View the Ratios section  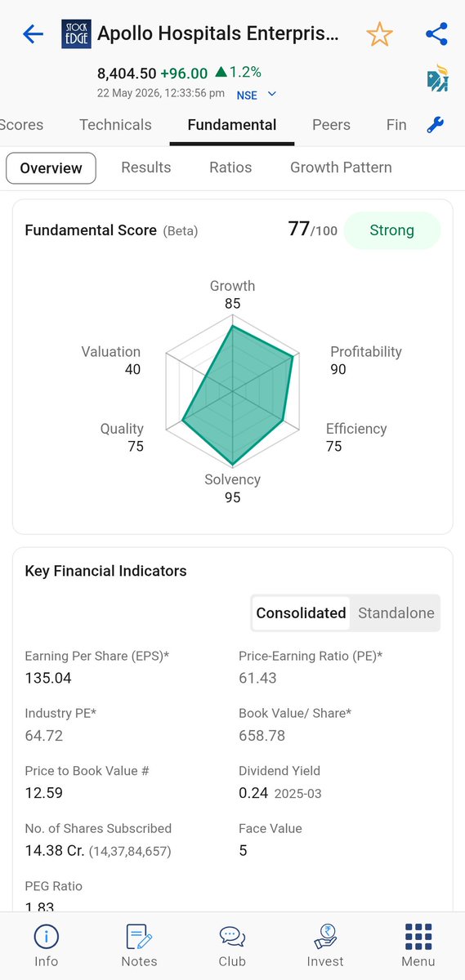[230, 167]
